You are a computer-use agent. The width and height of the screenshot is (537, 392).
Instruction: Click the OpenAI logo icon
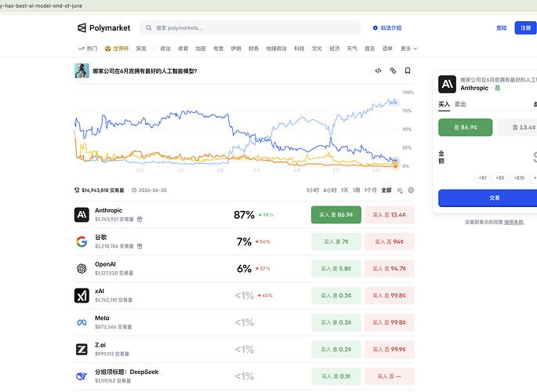[82, 269]
